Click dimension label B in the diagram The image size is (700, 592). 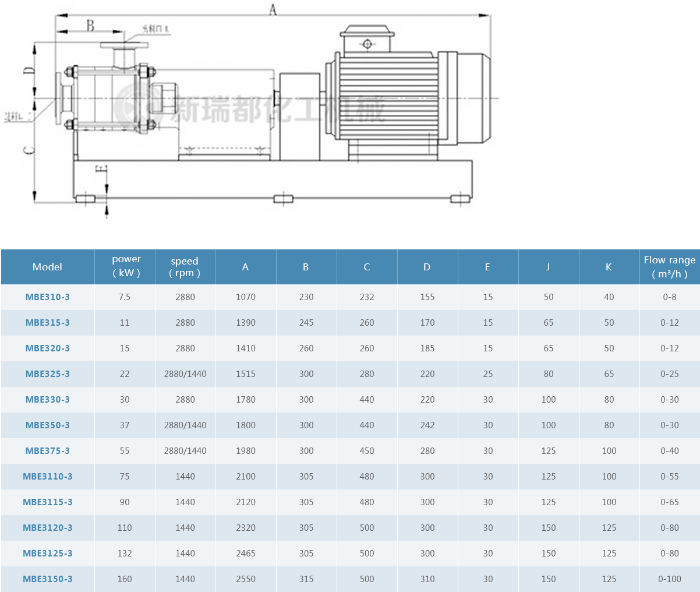pyautogui.click(x=90, y=25)
